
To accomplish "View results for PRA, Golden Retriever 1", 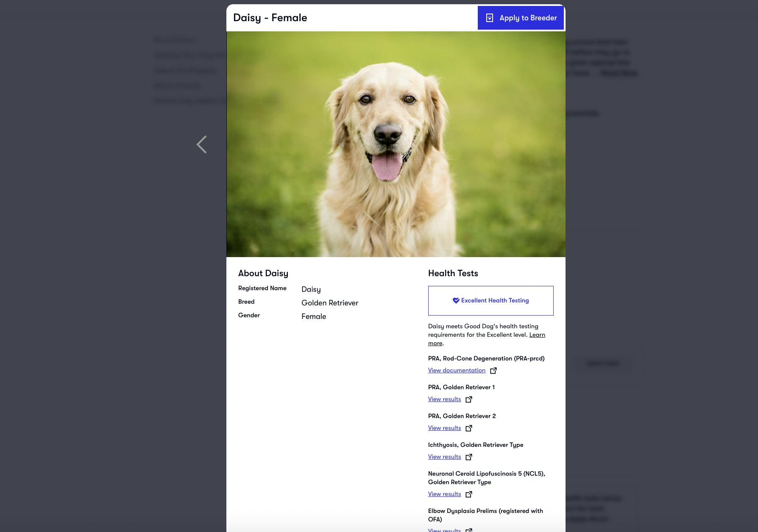I will pyautogui.click(x=444, y=399).
